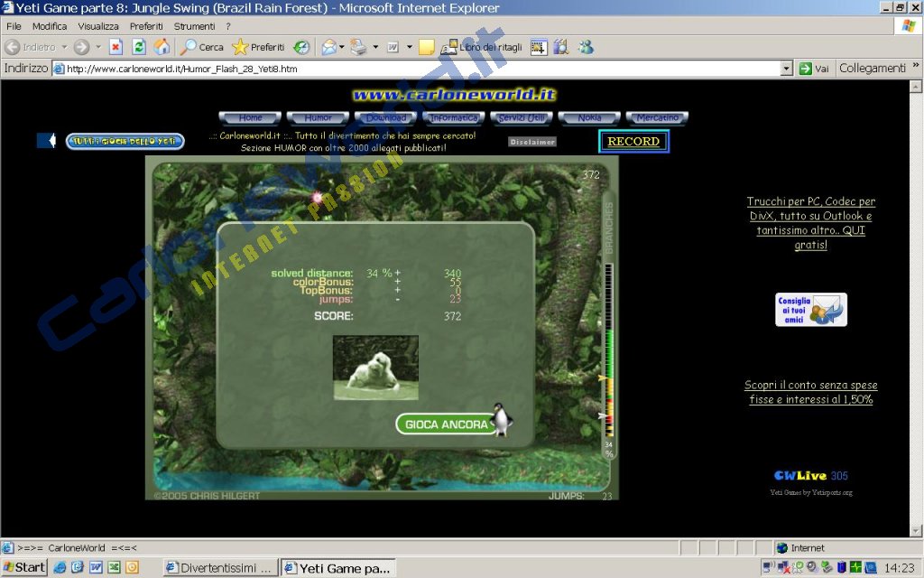Open Preferiti favorites star in toolbar

(258, 47)
